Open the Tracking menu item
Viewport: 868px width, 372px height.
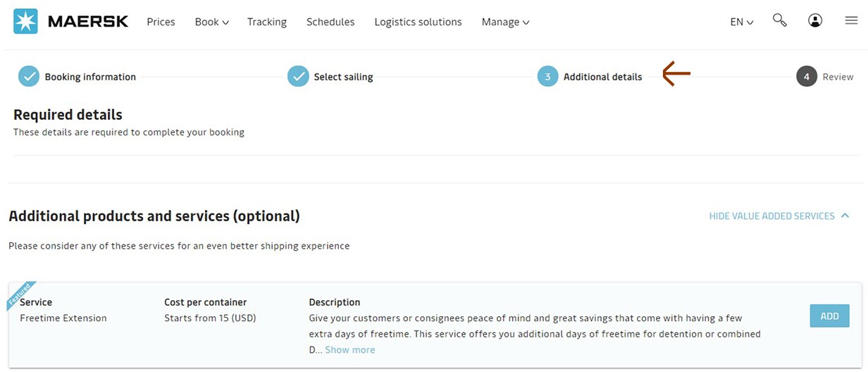point(267,22)
